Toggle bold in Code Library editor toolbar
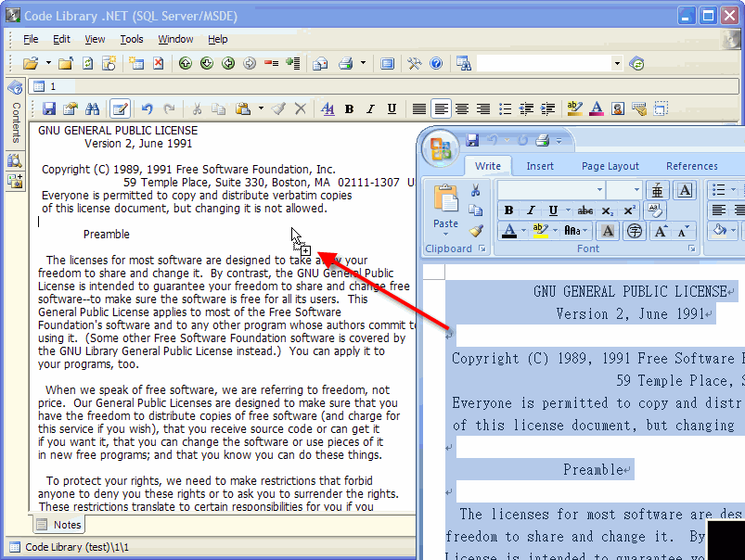 (349, 109)
